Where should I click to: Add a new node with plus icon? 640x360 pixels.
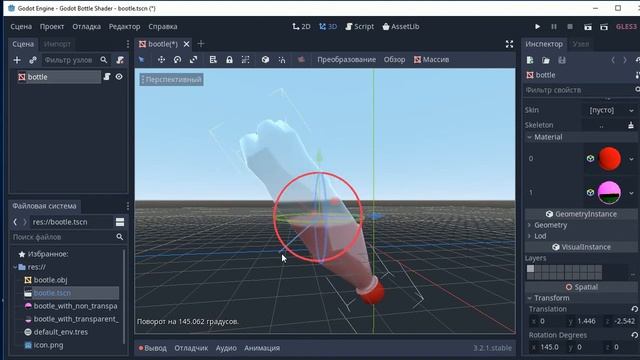tap(17, 60)
